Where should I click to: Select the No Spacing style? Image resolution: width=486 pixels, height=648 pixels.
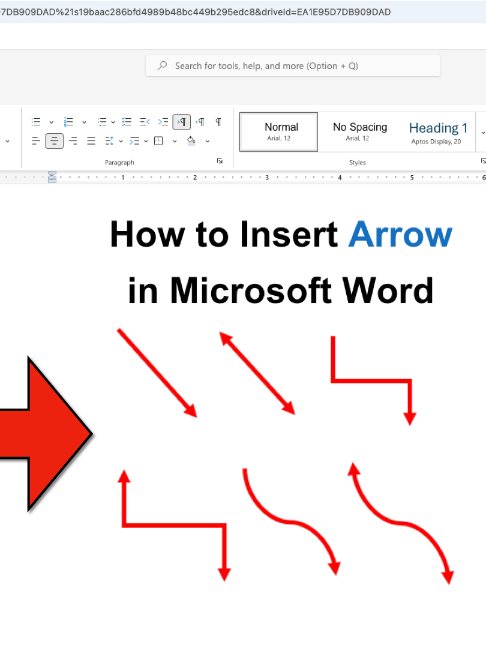coord(360,132)
